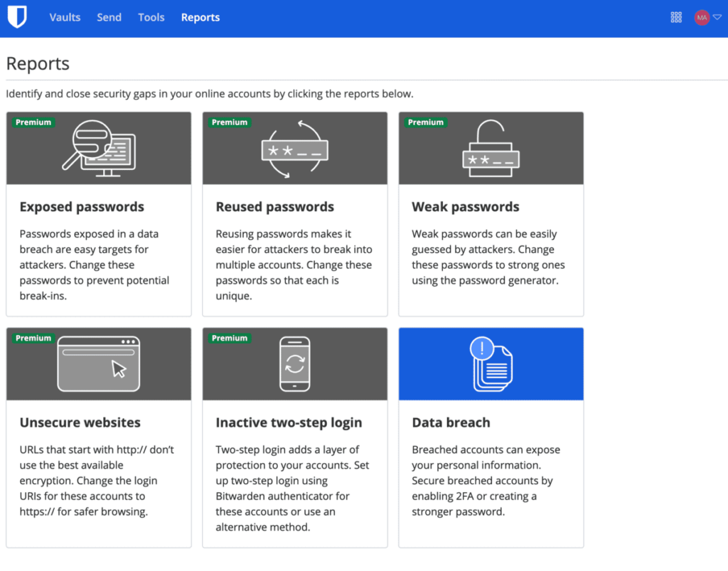Click the Bitwarden shield logo
This screenshot has height=571, width=728.
pyautogui.click(x=17, y=17)
